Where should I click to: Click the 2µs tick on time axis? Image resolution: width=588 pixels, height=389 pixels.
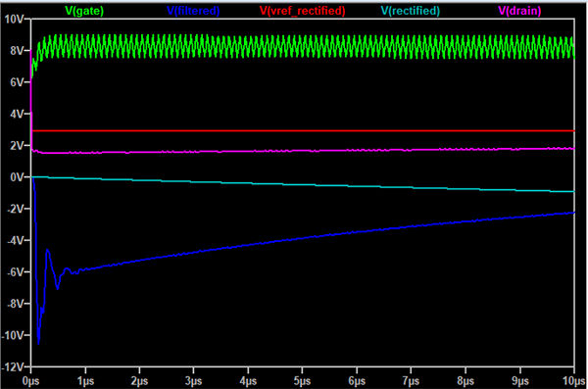139,381
